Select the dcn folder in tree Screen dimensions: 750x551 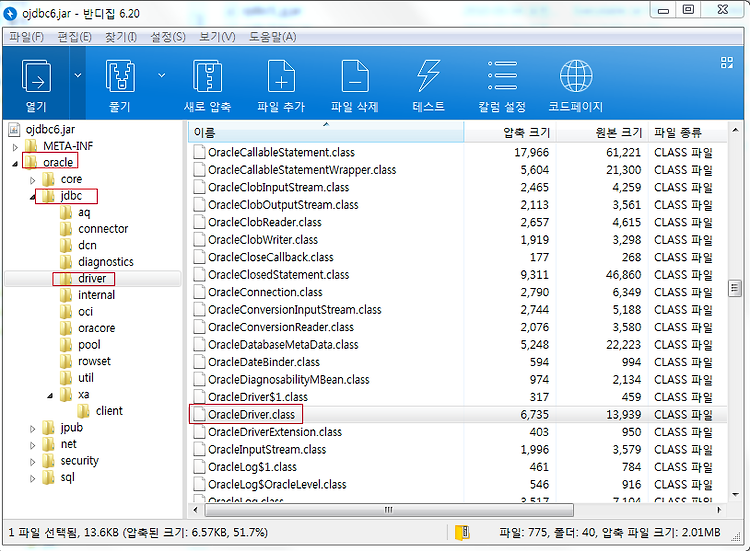point(87,245)
